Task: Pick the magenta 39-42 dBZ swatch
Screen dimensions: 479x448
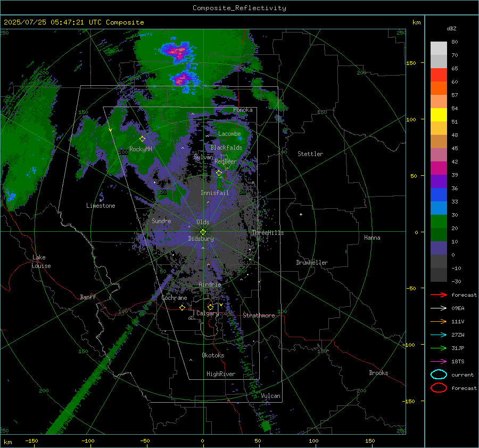Action: click(439, 168)
